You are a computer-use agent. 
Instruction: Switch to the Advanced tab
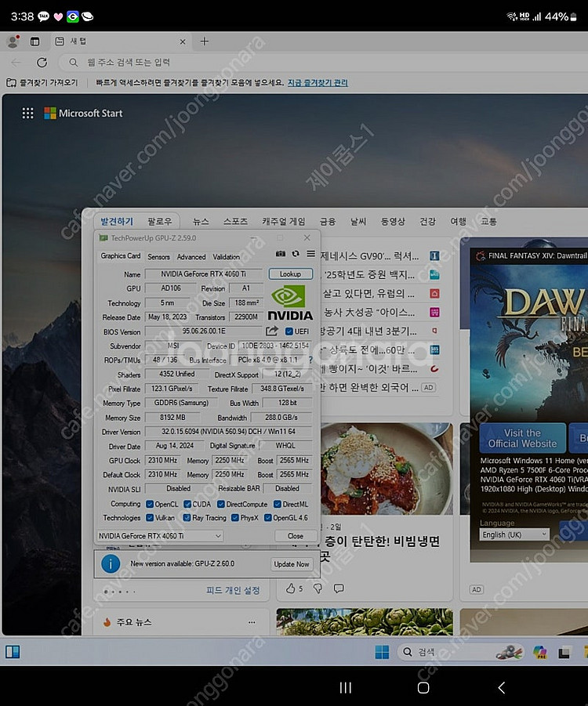click(x=191, y=257)
